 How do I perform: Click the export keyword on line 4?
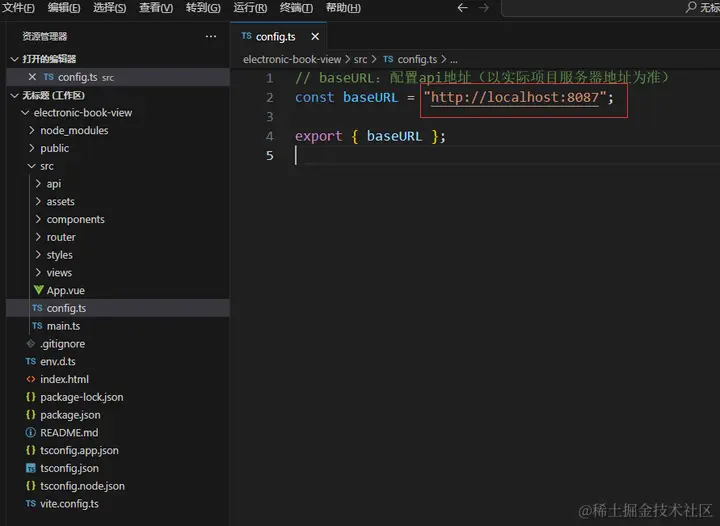[318, 136]
